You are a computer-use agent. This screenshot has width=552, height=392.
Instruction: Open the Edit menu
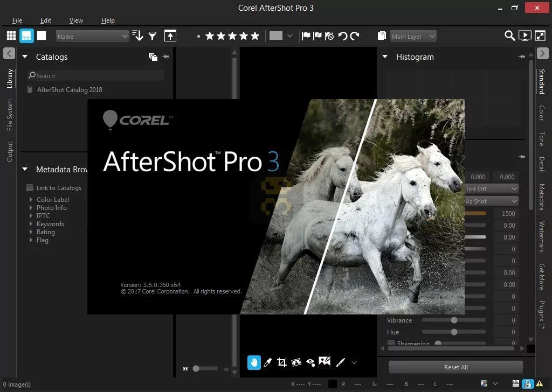click(45, 20)
